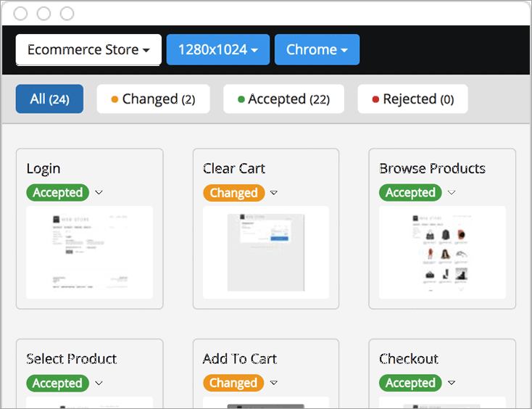Click the Accepted badge on Browse Products

[x=410, y=192]
